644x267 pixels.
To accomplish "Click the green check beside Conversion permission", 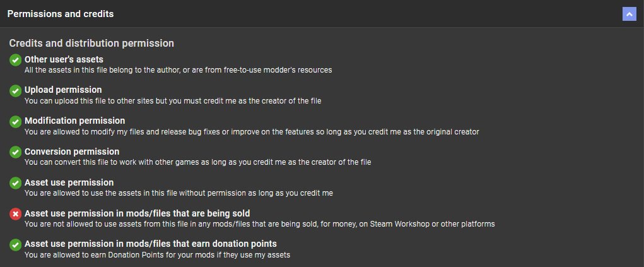I will point(15,152).
